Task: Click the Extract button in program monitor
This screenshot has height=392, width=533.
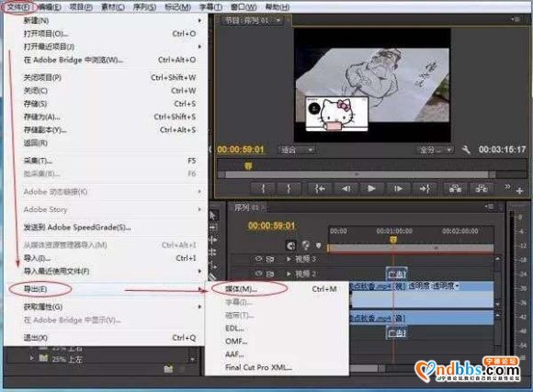Action: coord(482,188)
